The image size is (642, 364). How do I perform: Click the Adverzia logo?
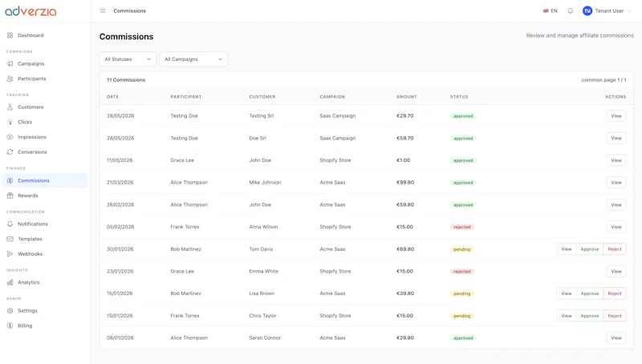coord(30,11)
